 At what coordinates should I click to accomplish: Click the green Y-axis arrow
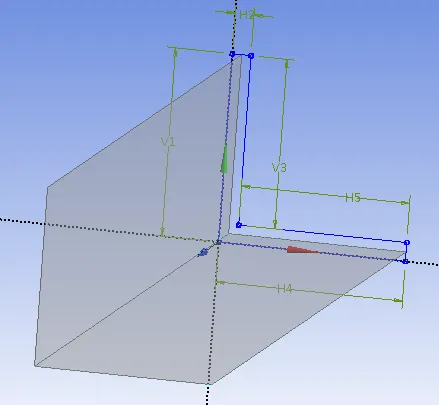(x=224, y=159)
